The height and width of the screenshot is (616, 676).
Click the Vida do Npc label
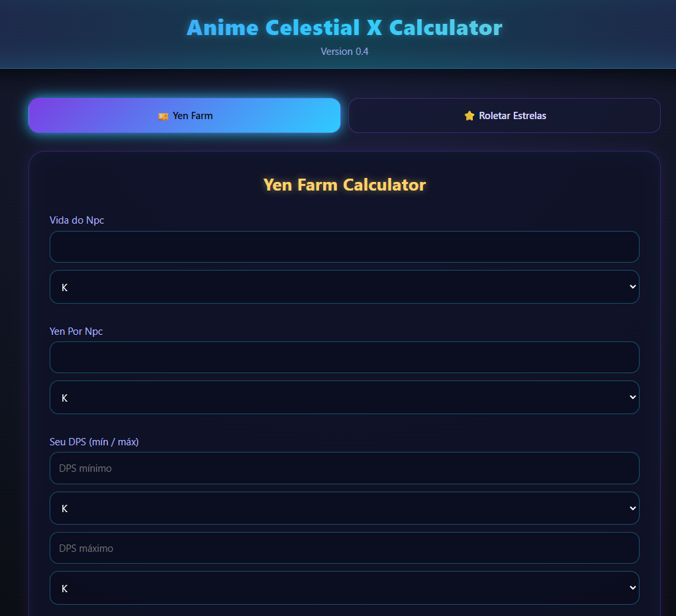(77, 220)
